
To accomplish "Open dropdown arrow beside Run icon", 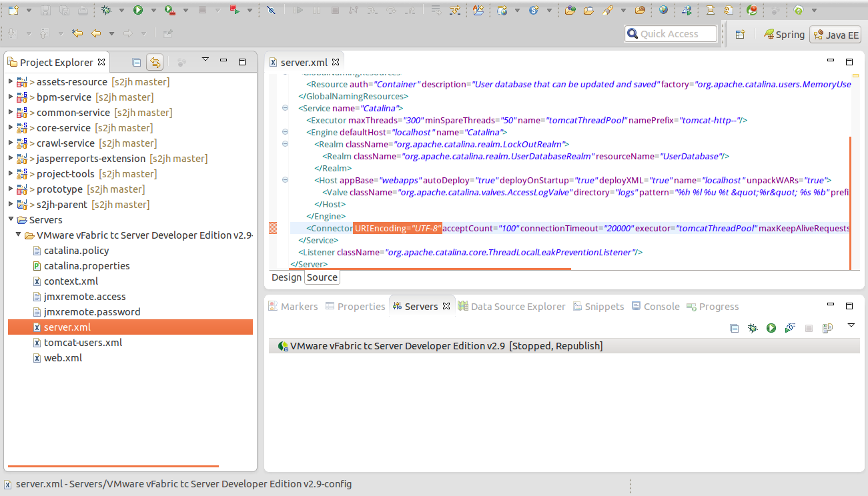I will click(153, 11).
